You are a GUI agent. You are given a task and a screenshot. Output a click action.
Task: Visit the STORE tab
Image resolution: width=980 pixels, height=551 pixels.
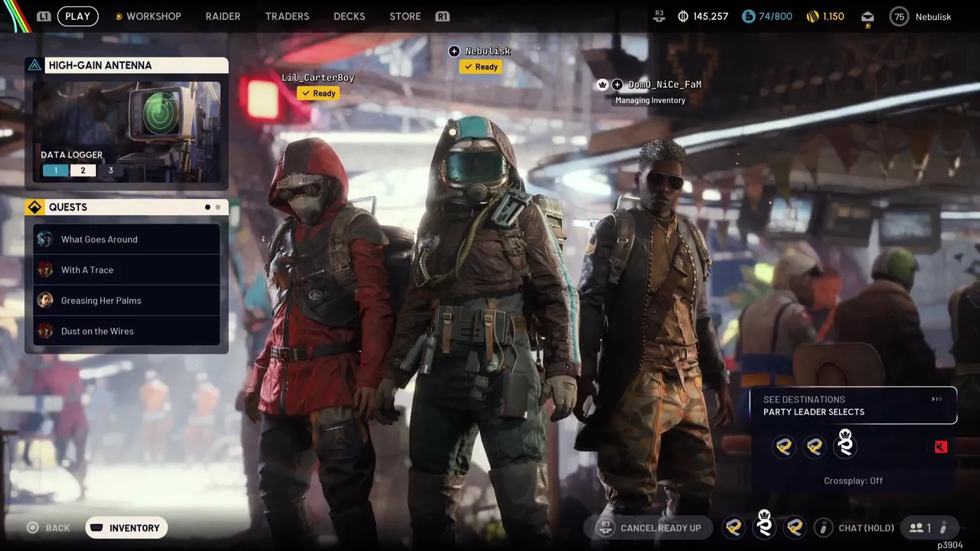(x=405, y=16)
